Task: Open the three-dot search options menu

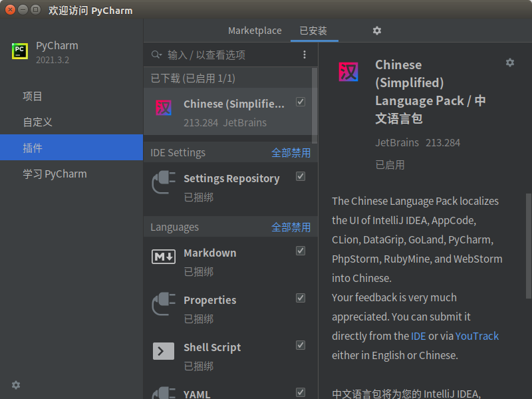Action: pos(305,55)
